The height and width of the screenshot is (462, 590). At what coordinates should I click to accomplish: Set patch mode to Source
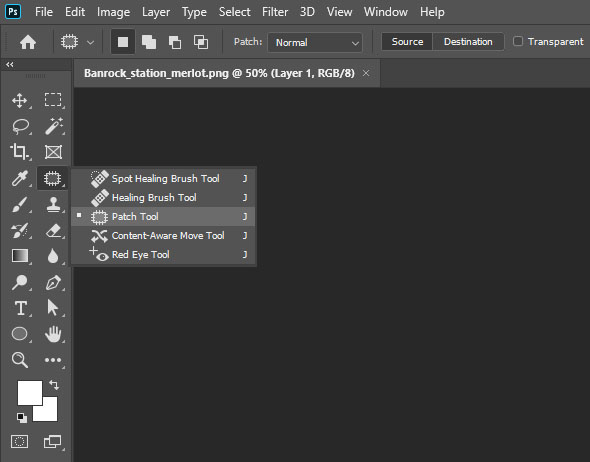pyautogui.click(x=407, y=42)
